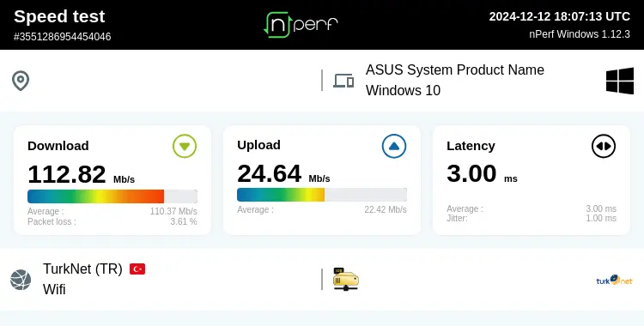Click the globe network icon
The image size is (644, 326).
pyautogui.click(x=21, y=280)
